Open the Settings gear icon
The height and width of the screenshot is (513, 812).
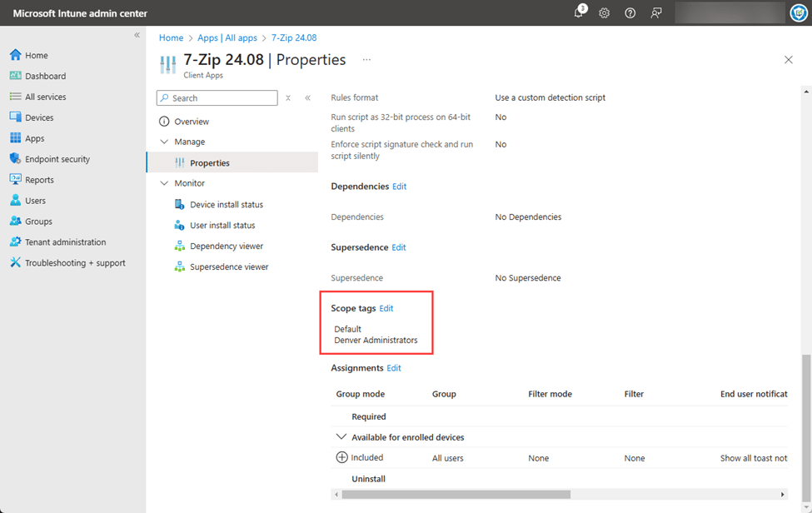click(605, 13)
